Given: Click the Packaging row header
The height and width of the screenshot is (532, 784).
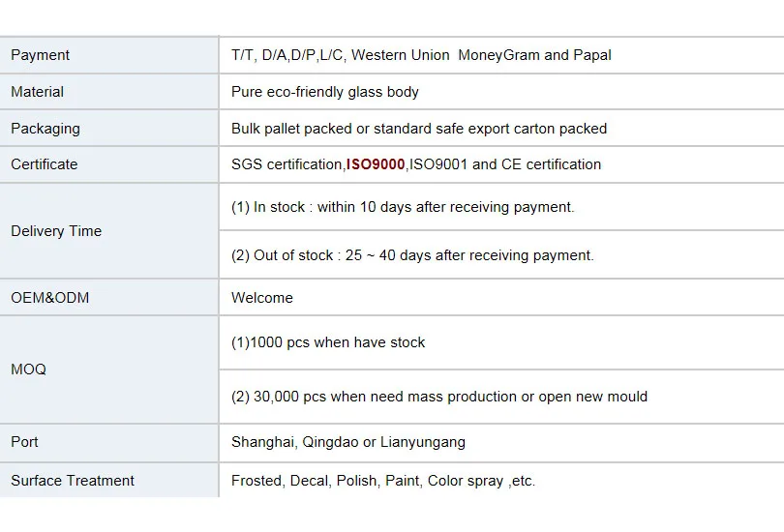Looking at the screenshot, I should [x=45, y=129].
